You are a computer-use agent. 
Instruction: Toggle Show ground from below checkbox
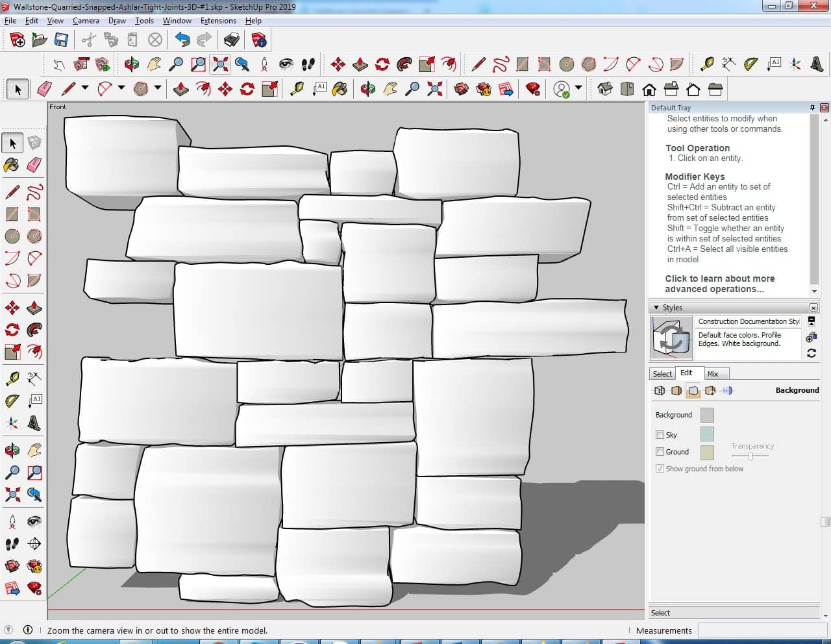[x=660, y=469]
